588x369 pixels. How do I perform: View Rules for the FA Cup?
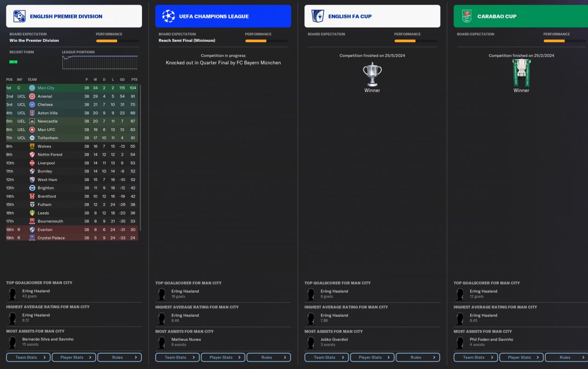click(x=418, y=358)
